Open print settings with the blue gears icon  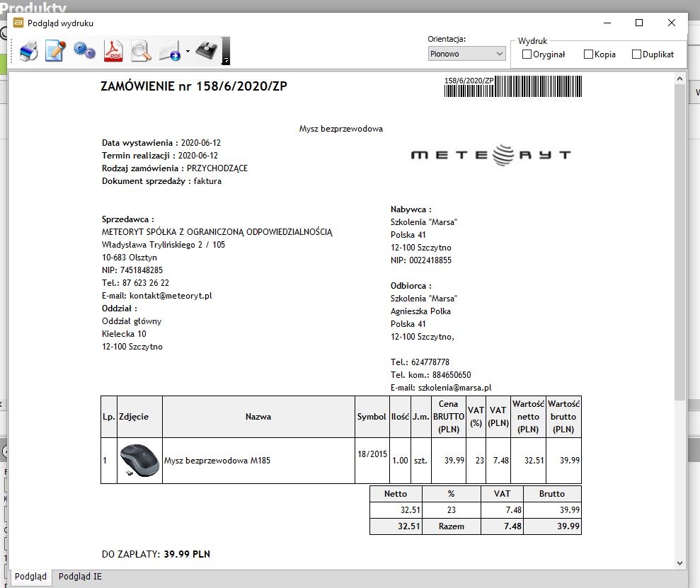(x=84, y=51)
